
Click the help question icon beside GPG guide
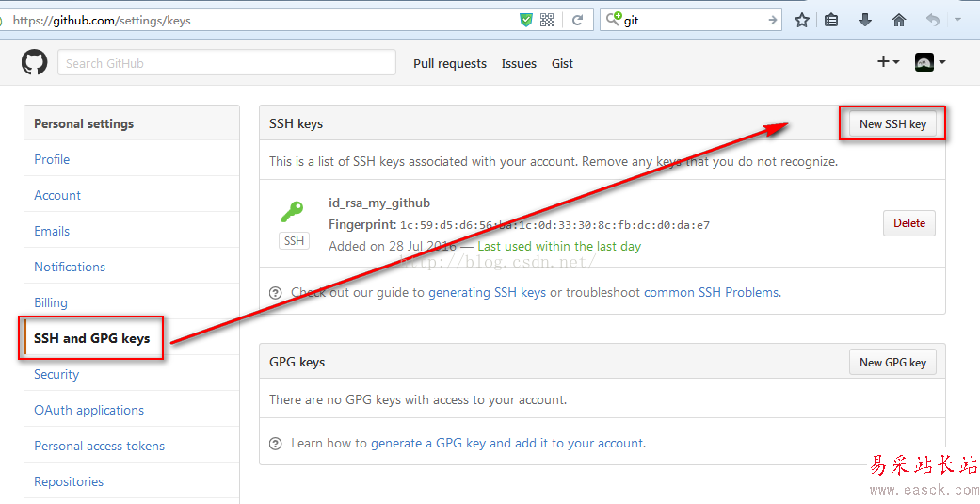pos(275,444)
